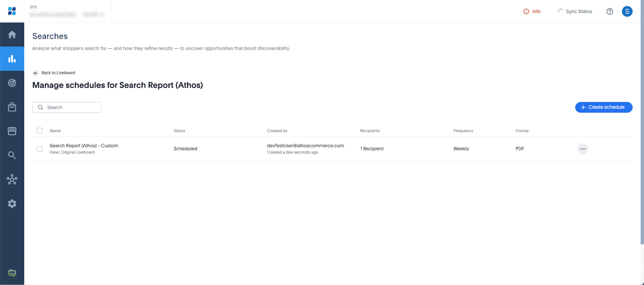This screenshot has height=285, width=644.
Task: Open the user avatar S menu
Action: tap(627, 12)
